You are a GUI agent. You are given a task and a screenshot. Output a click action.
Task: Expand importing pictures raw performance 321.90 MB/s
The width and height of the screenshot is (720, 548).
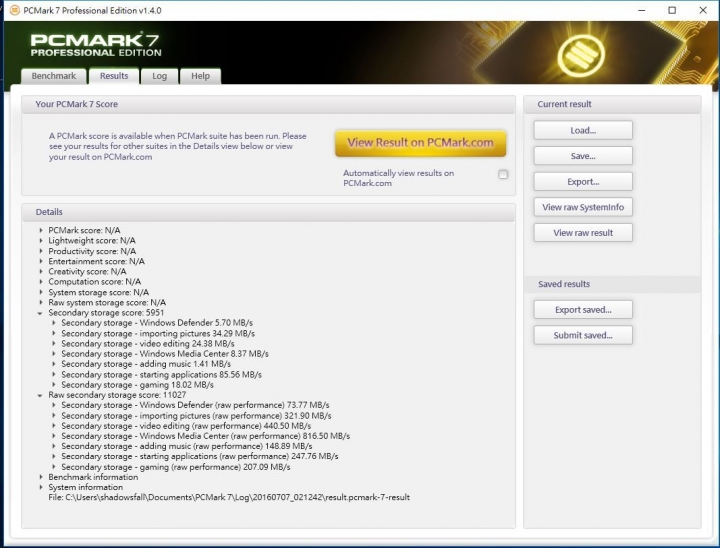coord(54,416)
